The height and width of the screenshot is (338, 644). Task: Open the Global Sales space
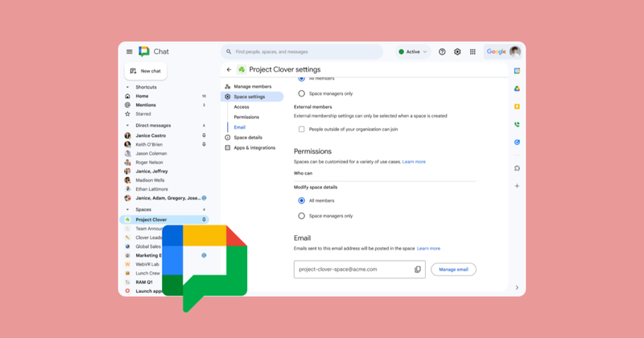click(148, 247)
